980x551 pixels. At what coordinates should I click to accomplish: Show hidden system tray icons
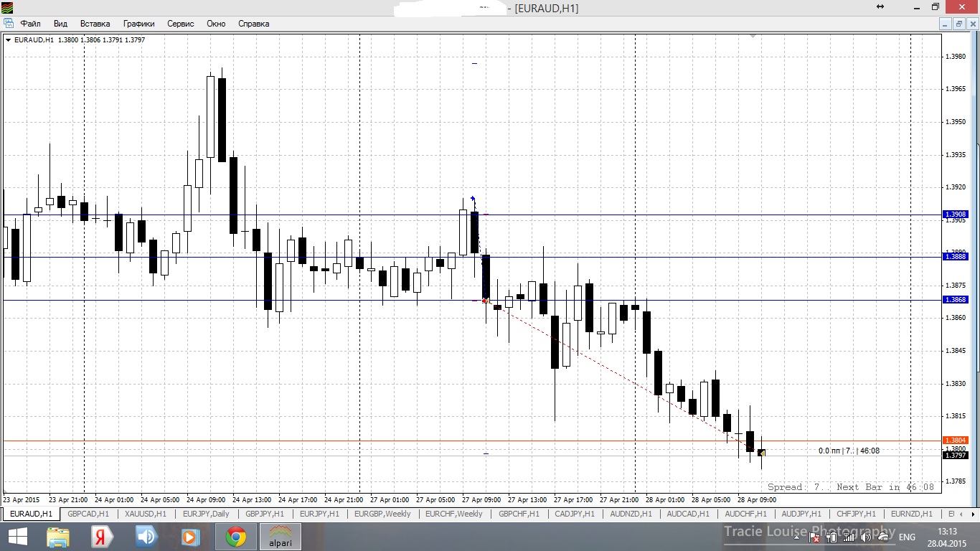click(796, 537)
